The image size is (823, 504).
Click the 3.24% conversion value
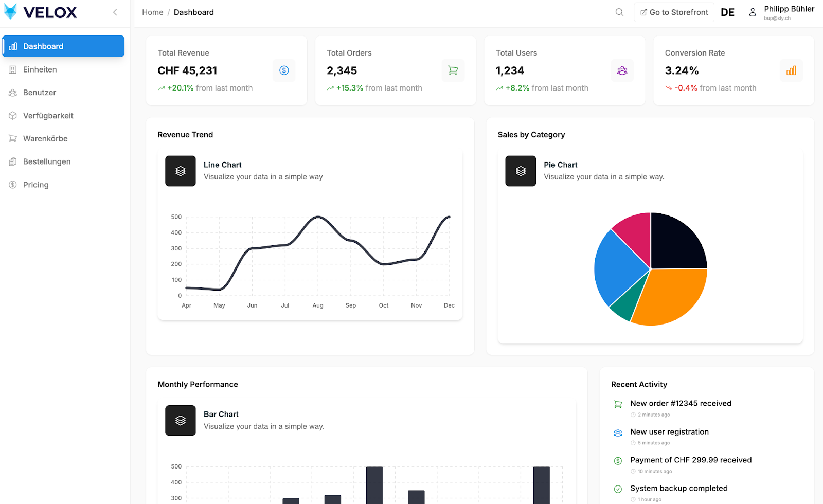click(682, 70)
